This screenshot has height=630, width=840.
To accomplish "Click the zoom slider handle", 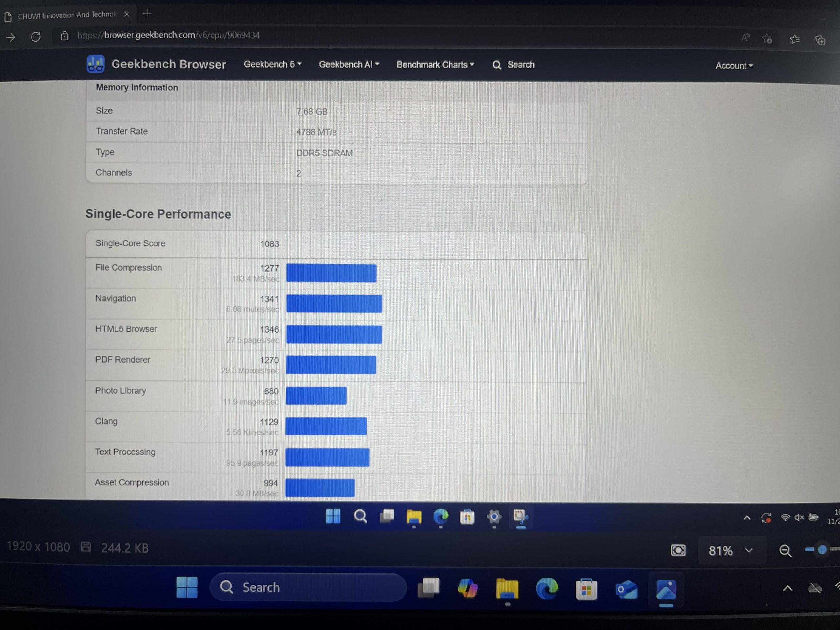I will coord(822,549).
